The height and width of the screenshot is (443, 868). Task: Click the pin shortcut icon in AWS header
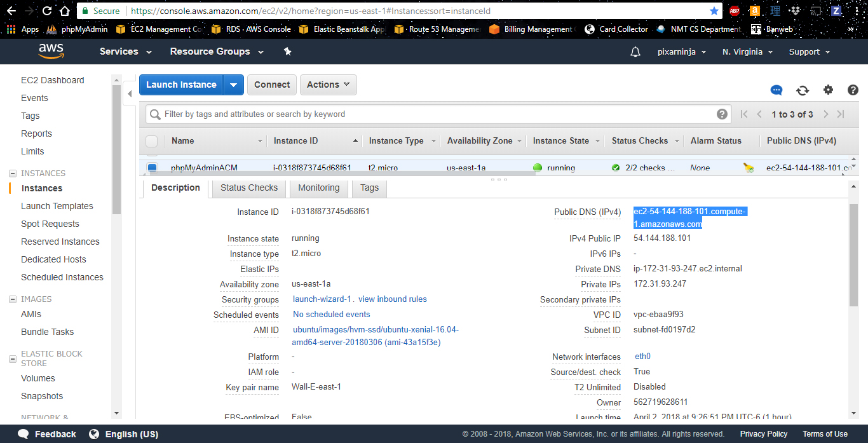coord(287,51)
